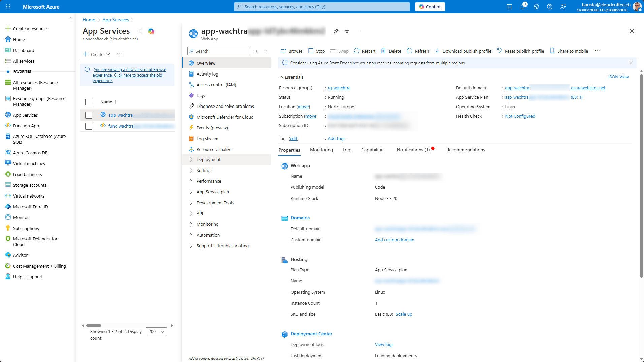Image resolution: width=644 pixels, height=362 pixels.
Task: Open the JSON View link
Action: [618, 77]
